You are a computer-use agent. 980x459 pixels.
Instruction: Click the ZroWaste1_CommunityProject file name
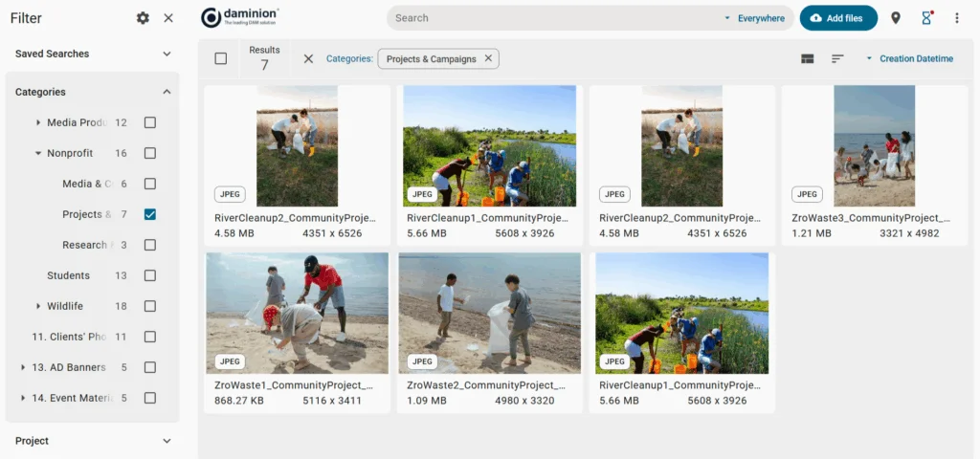pyautogui.click(x=294, y=386)
